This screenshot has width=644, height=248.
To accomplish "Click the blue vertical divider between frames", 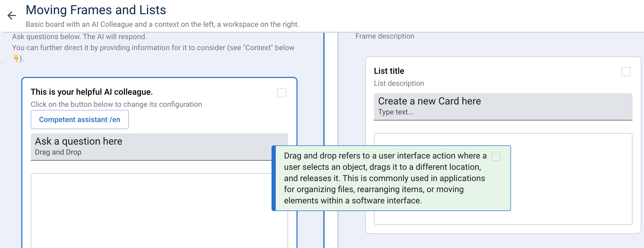I will [x=324, y=105].
